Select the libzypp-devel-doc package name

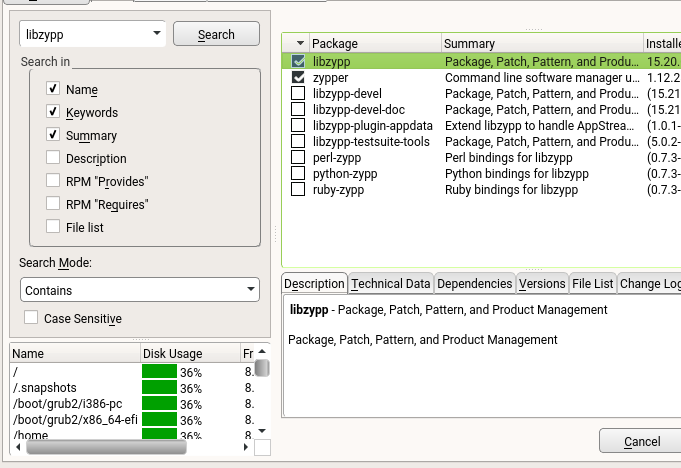click(359, 109)
